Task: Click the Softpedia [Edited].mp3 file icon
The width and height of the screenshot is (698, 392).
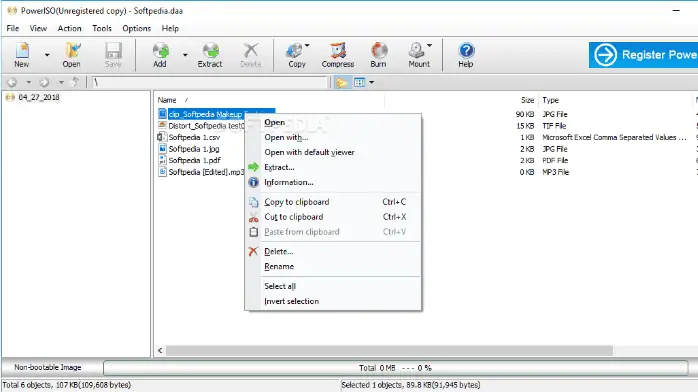Action: click(x=162, y=172)
